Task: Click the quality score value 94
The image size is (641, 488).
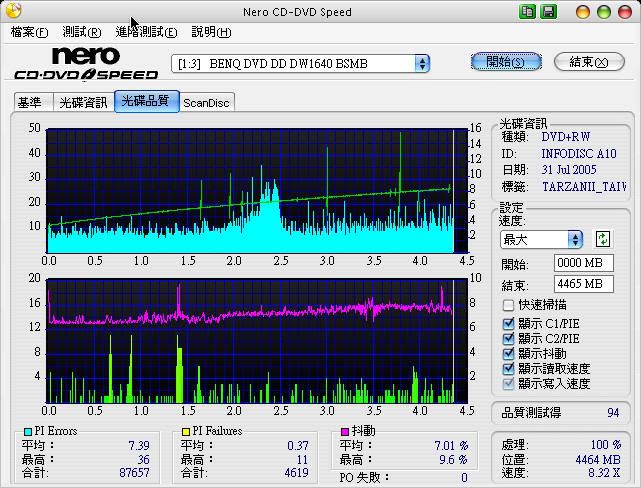Action: [x=613, y=413]
